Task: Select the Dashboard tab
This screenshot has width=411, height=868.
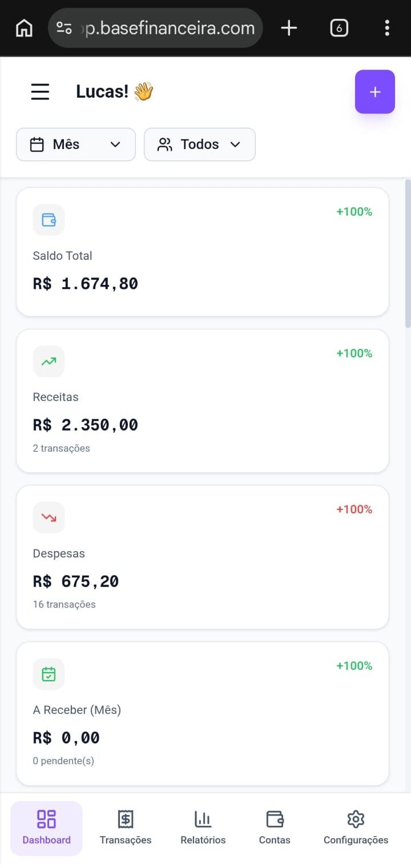Action: tap(46, 828)
